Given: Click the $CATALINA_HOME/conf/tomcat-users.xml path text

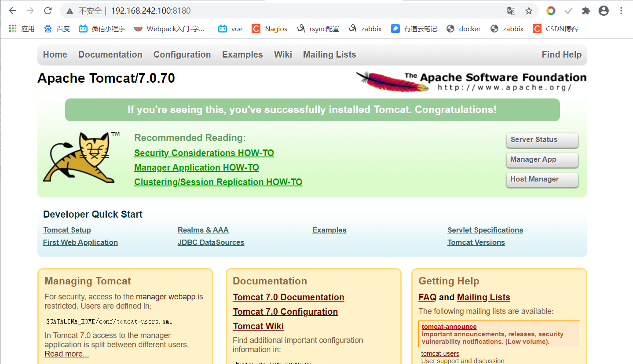Looking at the screenshot, I should point(109,321).
